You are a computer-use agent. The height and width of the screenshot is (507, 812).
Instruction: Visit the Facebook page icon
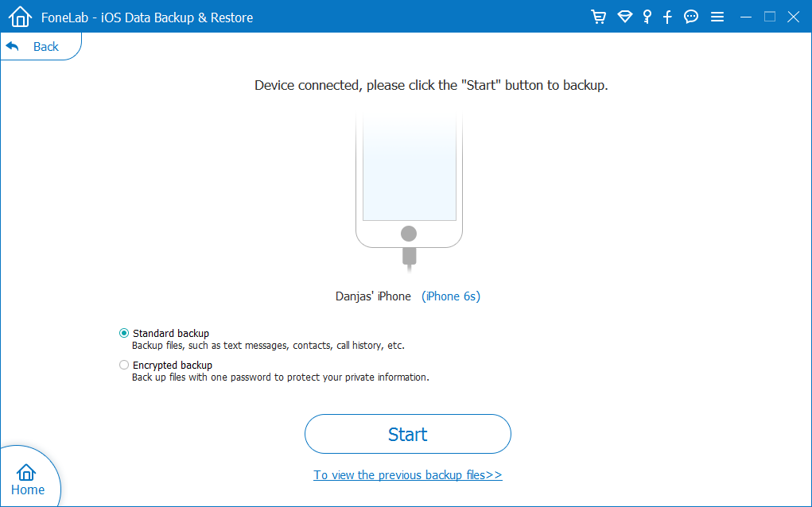click(x=667, y=17)
